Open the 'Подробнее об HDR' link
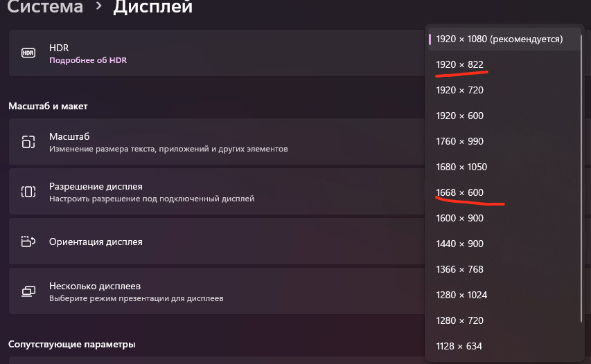 tap(88, 60)
